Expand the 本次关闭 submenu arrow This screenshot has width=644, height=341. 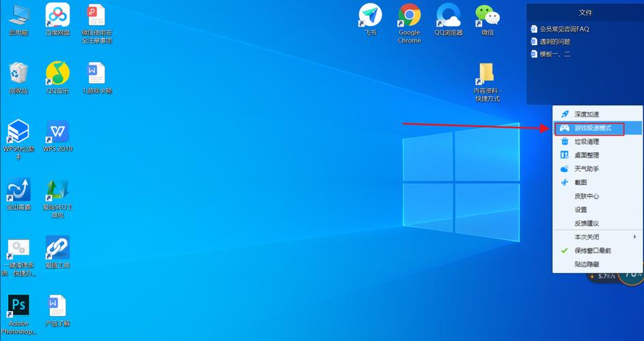pos(635,237)
